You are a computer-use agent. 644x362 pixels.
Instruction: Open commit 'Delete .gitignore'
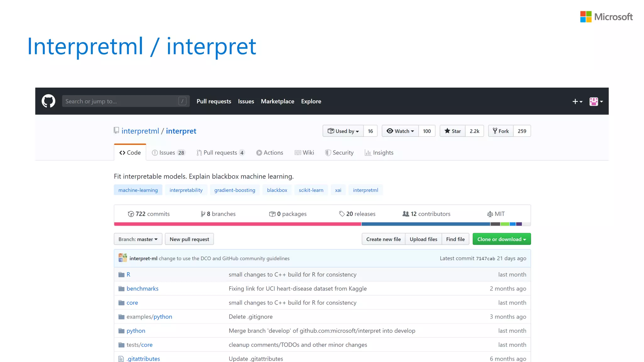point(251,317)
